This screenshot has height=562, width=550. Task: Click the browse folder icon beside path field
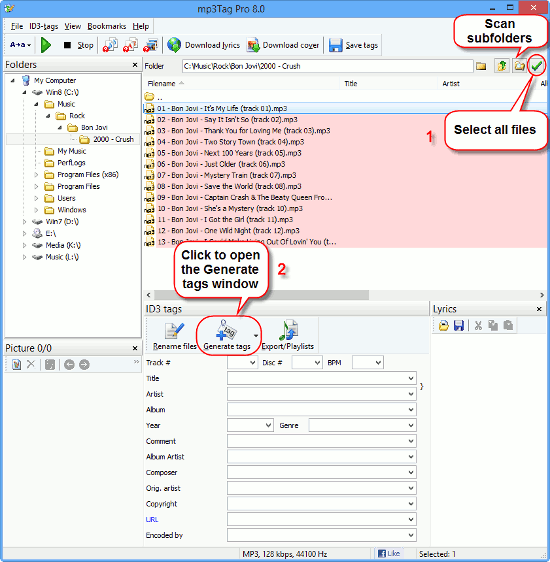[481, 66]
